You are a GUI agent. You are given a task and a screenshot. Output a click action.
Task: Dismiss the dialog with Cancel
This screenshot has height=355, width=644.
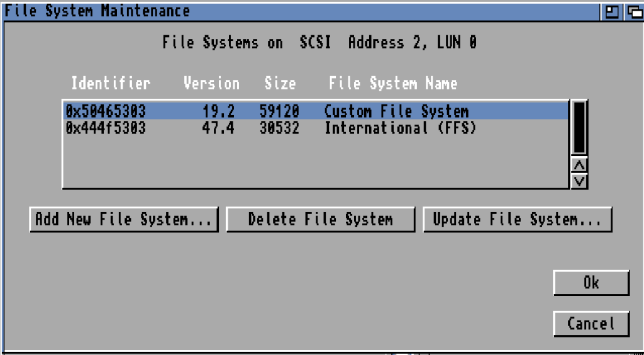(x=591, y=324)
